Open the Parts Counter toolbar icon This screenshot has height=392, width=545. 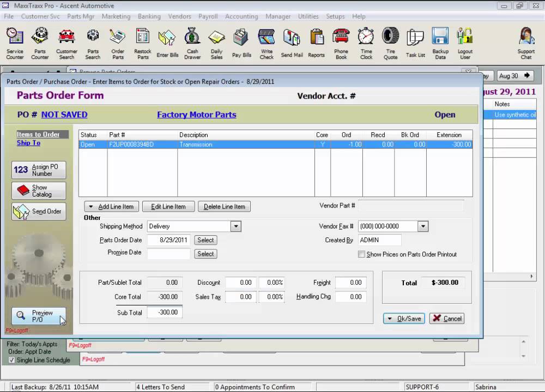tap(40, 44)
